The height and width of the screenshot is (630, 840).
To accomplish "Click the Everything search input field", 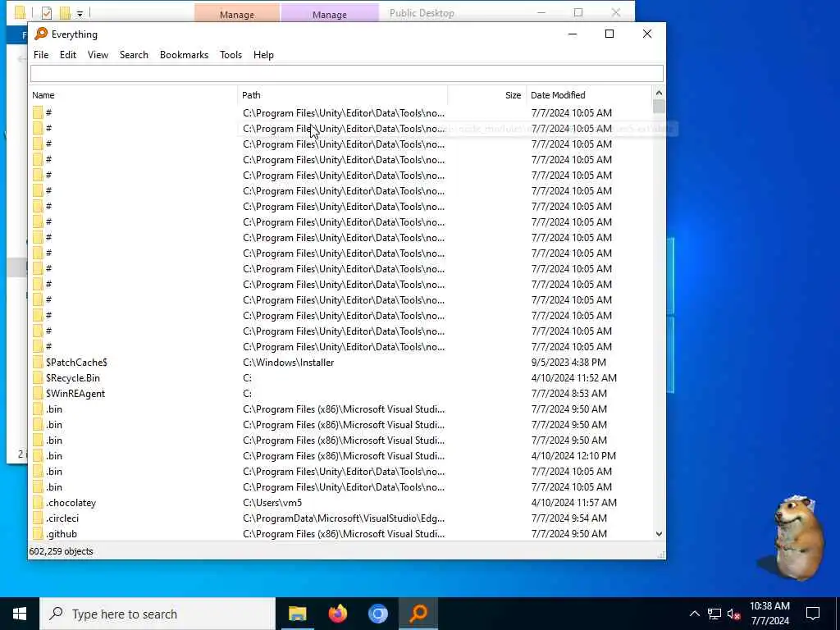I will point(347,73).
